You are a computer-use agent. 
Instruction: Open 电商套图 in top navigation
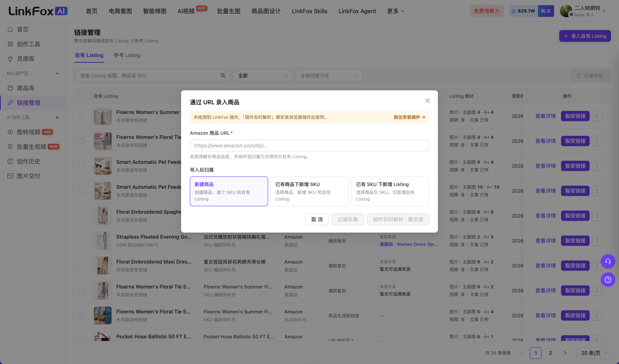pyautogui.click(x=120, y=11)
